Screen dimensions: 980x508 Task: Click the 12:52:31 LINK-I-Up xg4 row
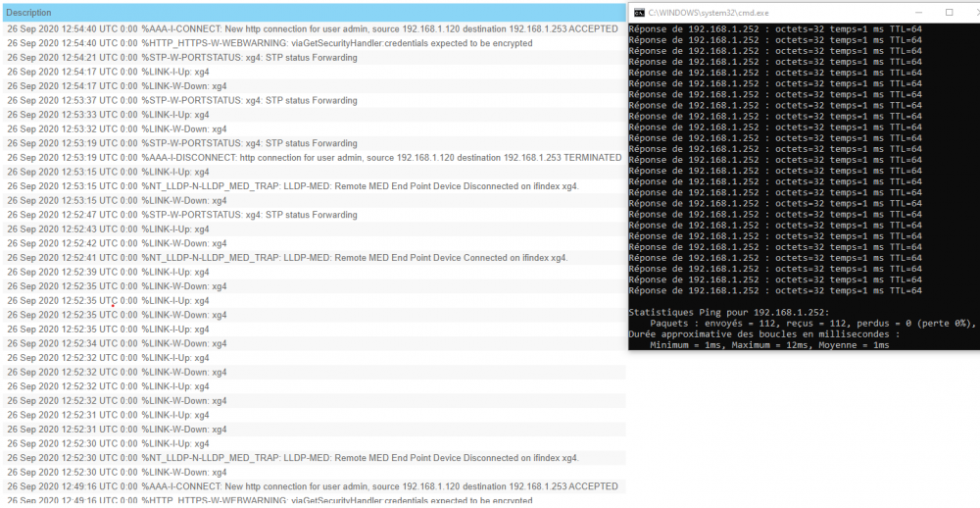coord(314,415)
